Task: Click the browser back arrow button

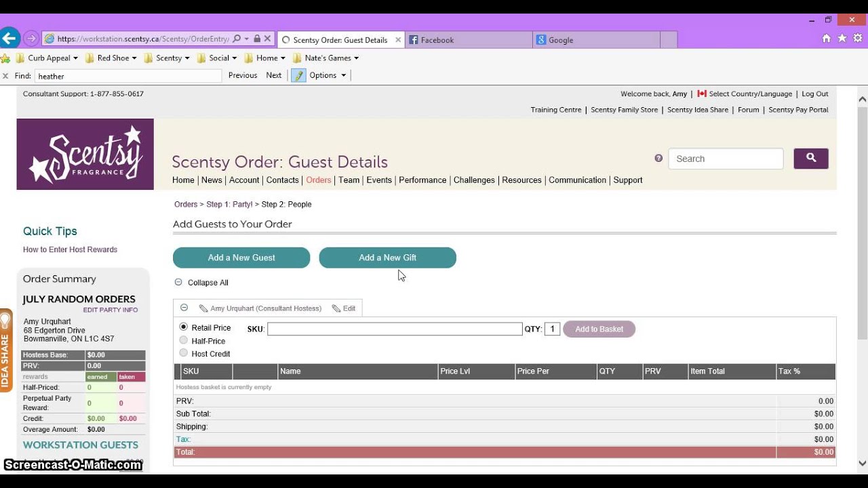Action: click(9, 39)
